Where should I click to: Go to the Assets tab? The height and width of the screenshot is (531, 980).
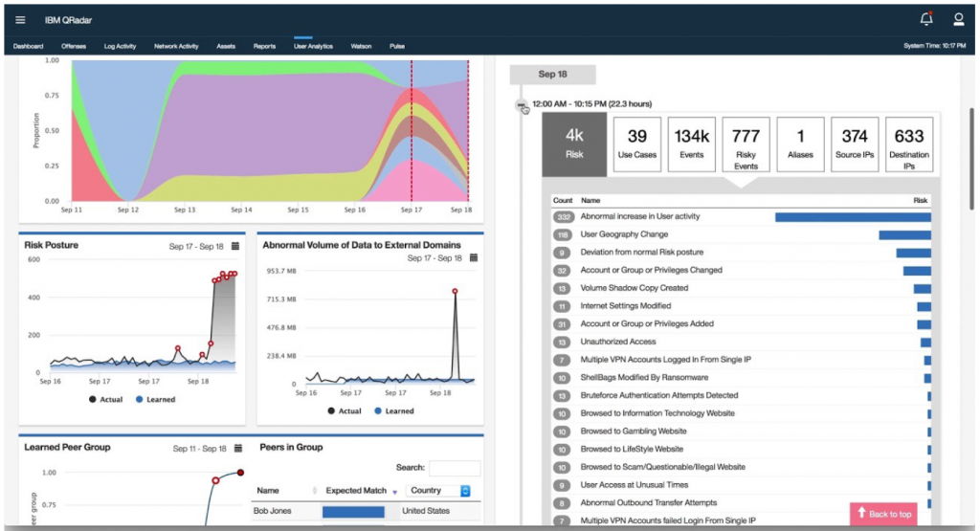(x=226, y=46)
